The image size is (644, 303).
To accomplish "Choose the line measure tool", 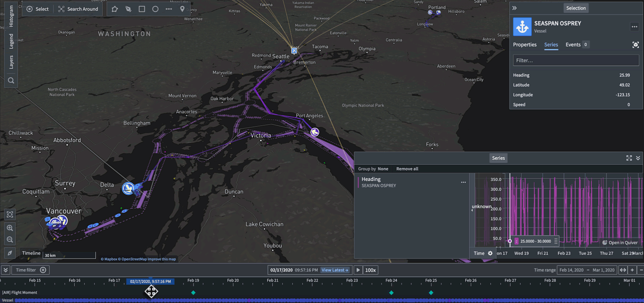I will click(169, 9).
